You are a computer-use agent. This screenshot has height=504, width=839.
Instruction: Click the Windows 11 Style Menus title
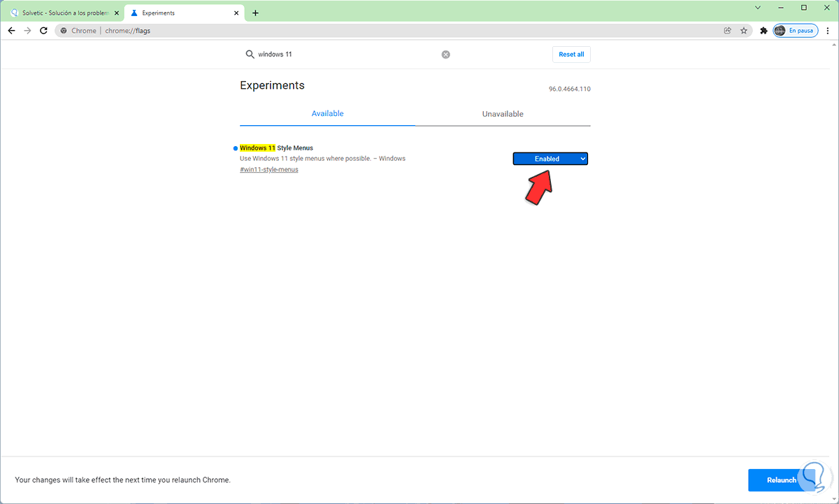coord(276,148)
